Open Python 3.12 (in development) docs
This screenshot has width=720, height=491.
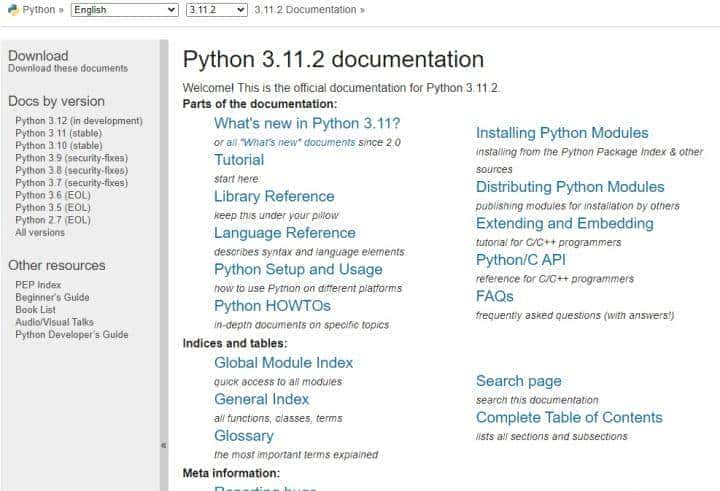pos(79,121)
